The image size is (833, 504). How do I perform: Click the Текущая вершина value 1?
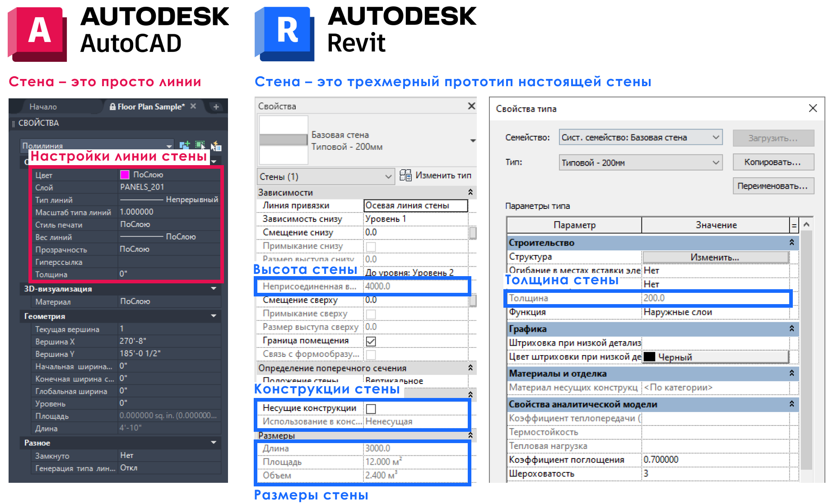[169, 329]
